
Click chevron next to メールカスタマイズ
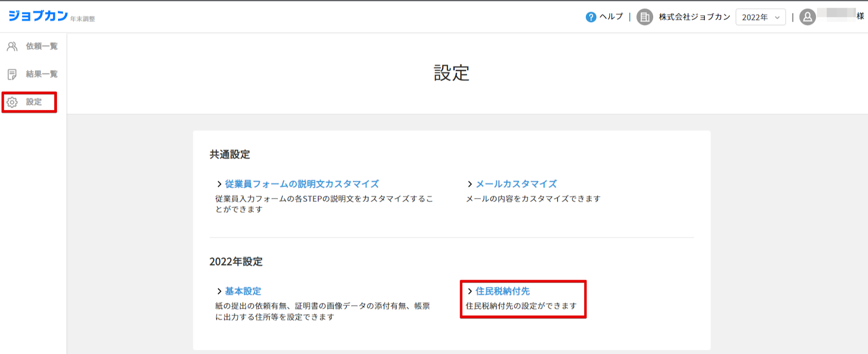(x=470, y=185)
